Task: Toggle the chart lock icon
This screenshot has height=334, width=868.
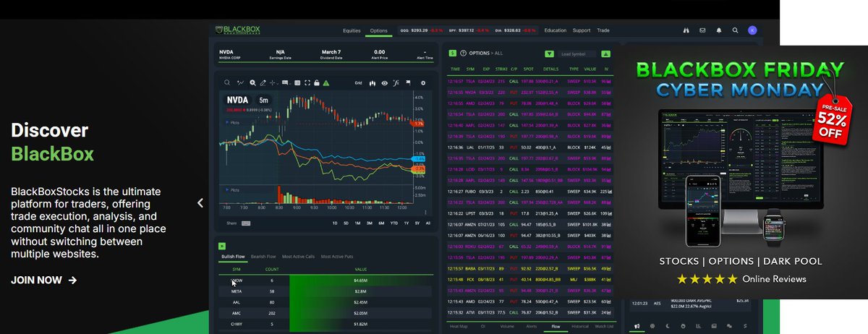Action: tap(317, 83)
